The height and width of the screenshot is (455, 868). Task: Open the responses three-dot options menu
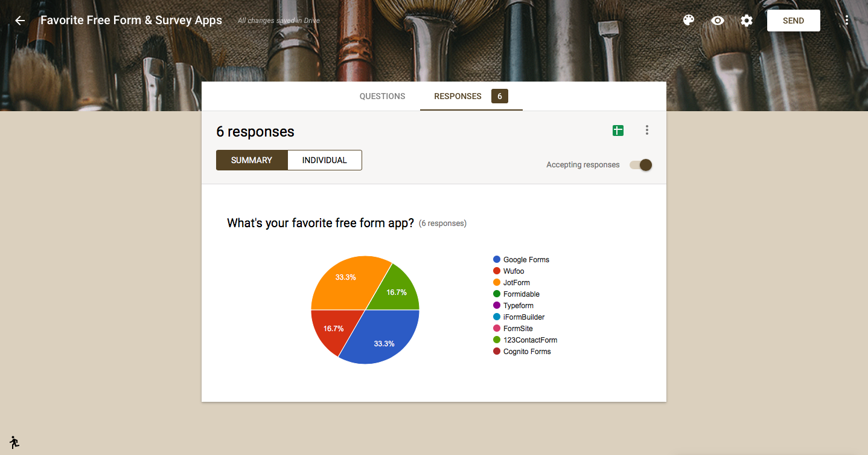(647, 130)
